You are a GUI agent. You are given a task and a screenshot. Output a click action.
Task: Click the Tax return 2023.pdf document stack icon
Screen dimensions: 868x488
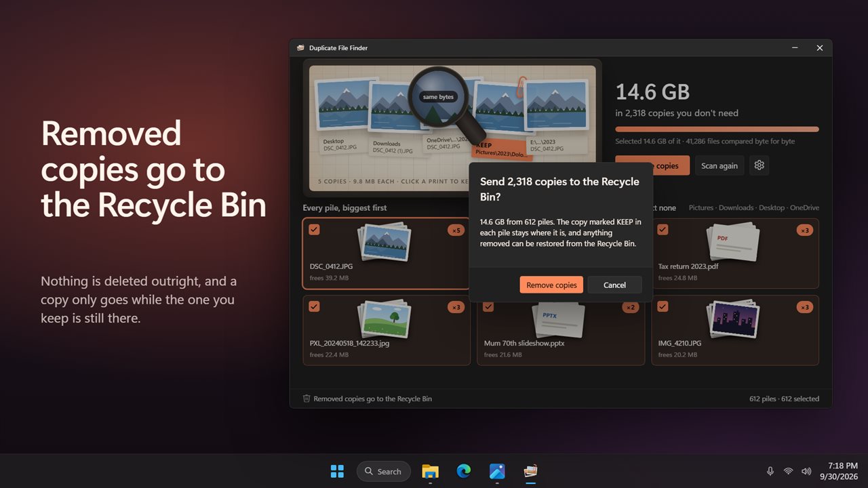pos(732,243)
